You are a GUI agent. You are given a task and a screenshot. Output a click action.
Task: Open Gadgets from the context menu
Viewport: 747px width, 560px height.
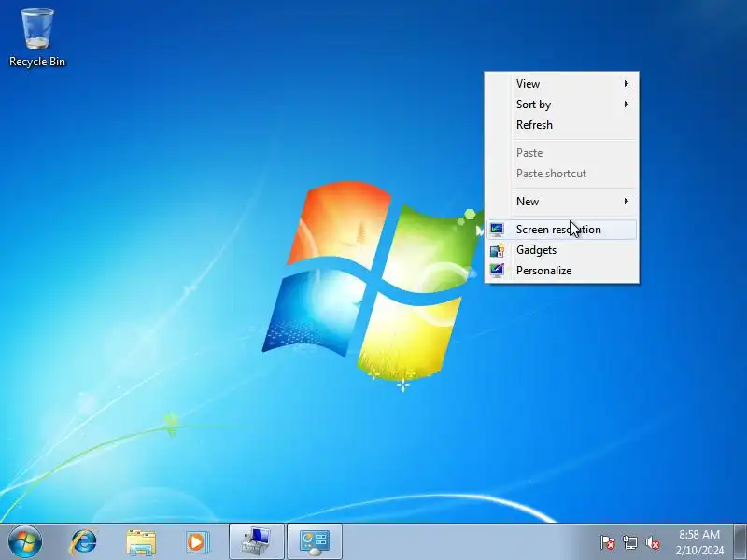(x=562, y=250)
